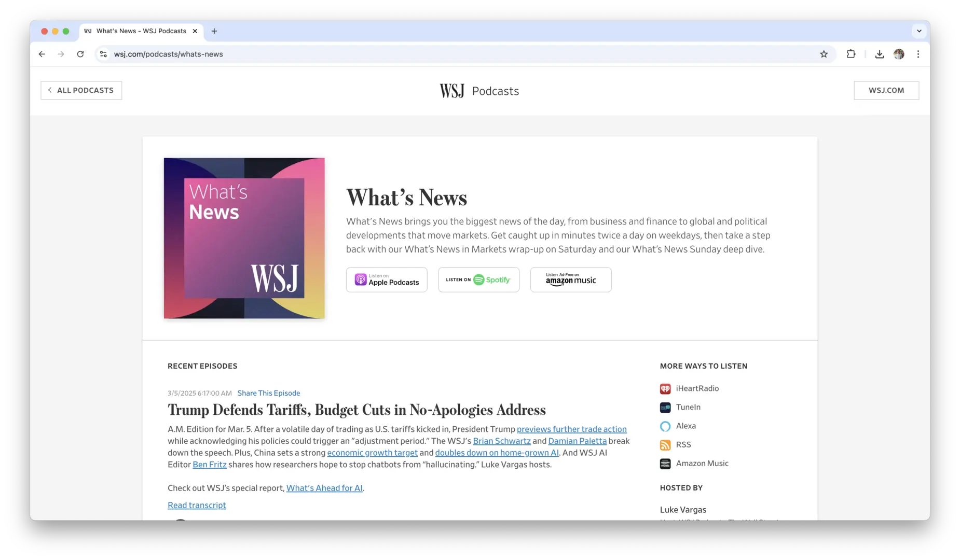960x560 pixels.
Task: Listen ad-free on Amazon Music
Action: click(x=570, y=279)
